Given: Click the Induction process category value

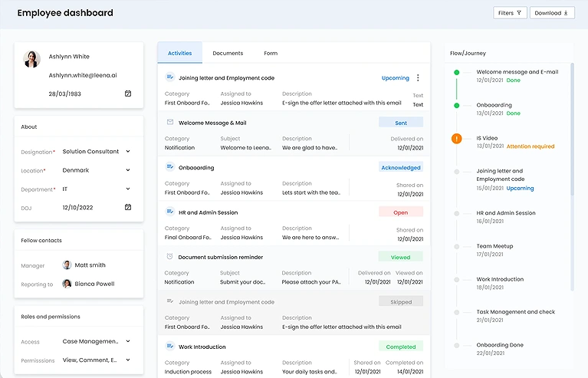Looking at the screenshot, I should (x=188, y=372).
